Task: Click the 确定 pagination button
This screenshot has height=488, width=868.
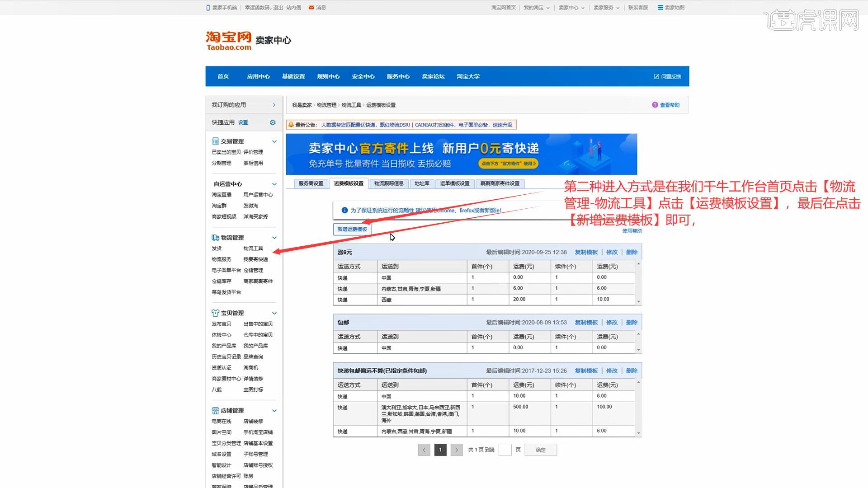Action: (541, 450)
